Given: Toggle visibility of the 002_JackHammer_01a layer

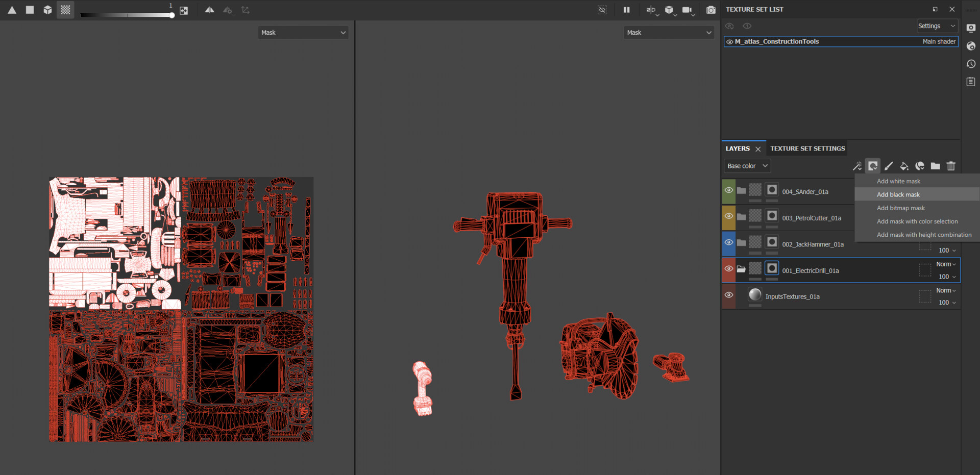Looking at the screenshot, I should pos(729,243).
